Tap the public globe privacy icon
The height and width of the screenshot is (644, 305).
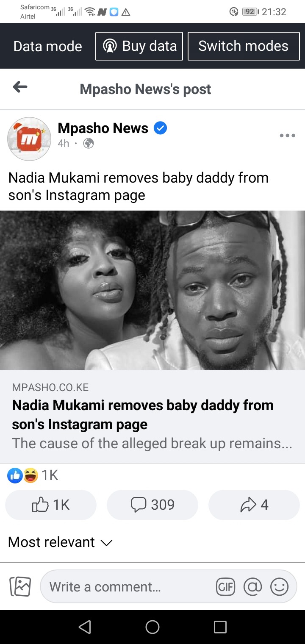click(89, 144)
